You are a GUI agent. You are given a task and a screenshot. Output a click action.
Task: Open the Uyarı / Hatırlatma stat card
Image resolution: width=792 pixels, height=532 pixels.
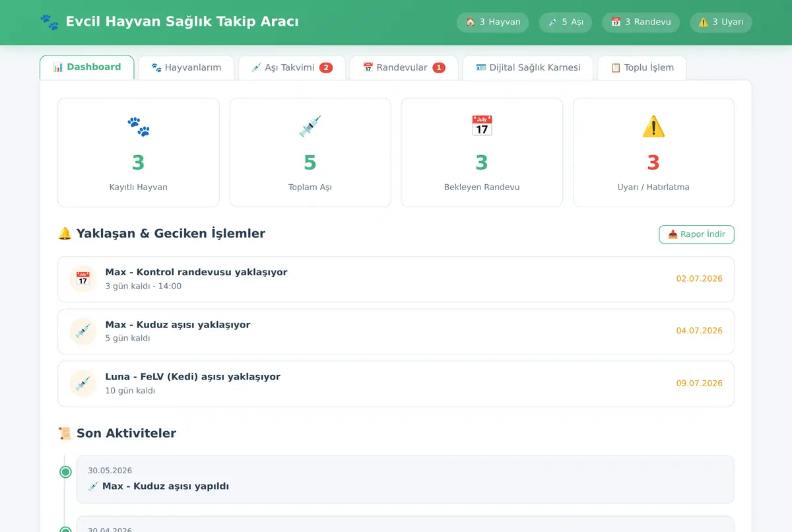(x=653, y=152)
